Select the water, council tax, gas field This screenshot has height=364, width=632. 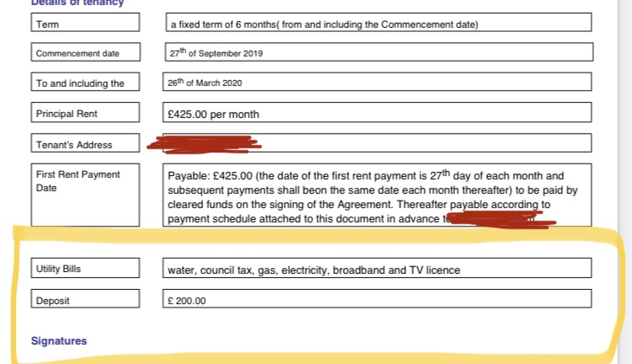click(x=378, y=268)
